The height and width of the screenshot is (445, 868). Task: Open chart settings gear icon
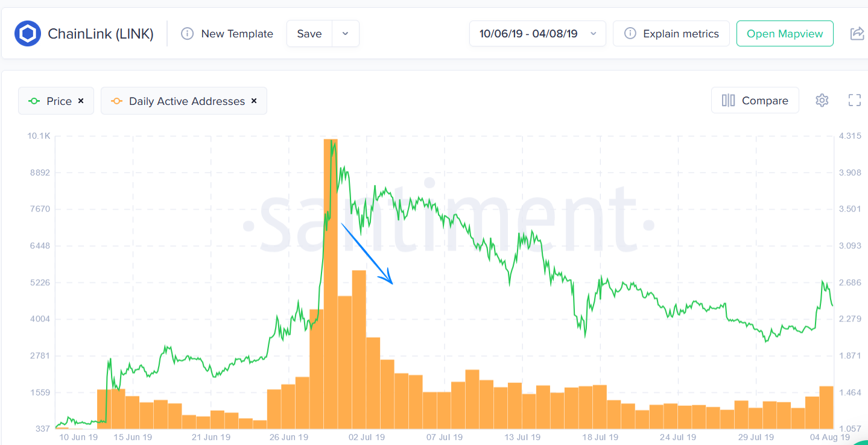822,101
